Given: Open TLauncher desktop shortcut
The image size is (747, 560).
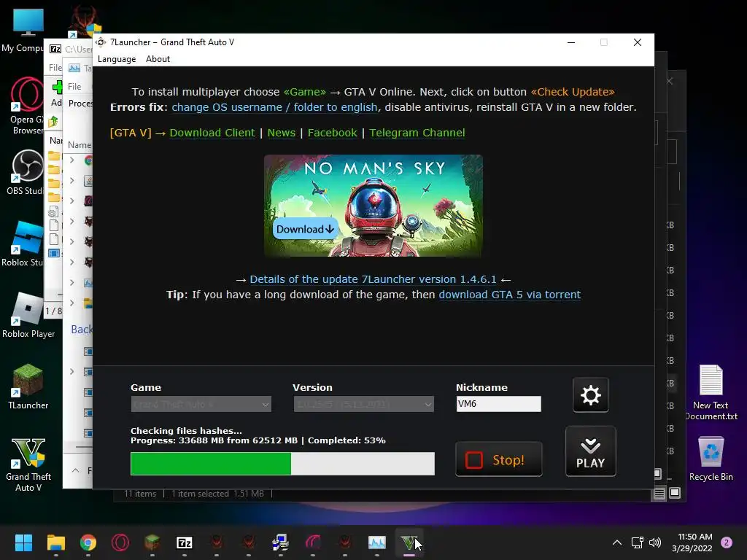Looking at the screenshot, I should [28, 386].
